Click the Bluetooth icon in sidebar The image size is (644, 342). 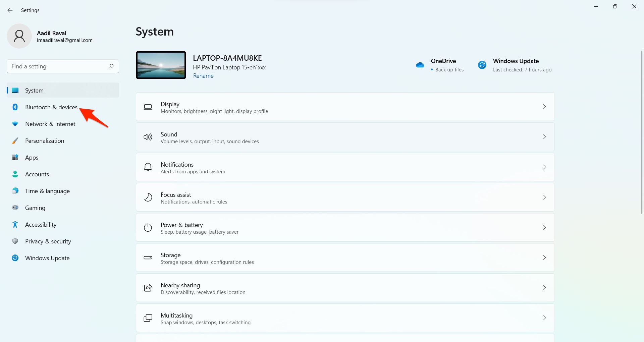click(x=15, y=107)
